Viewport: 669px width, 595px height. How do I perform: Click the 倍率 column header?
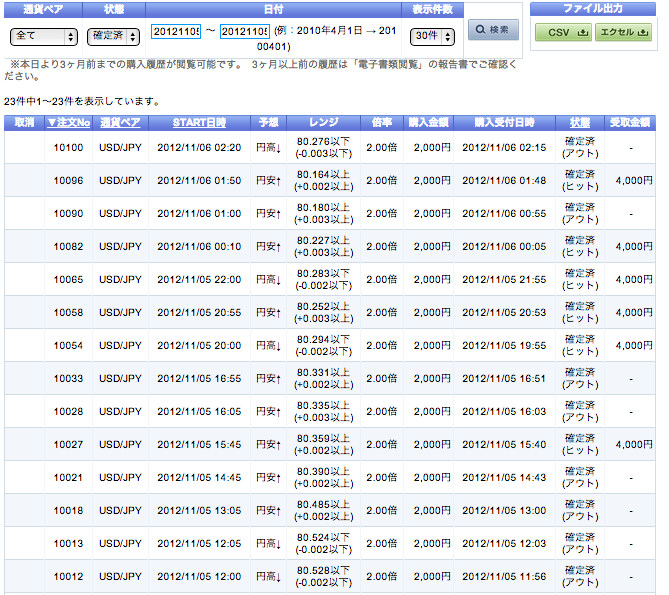[382, 123]
